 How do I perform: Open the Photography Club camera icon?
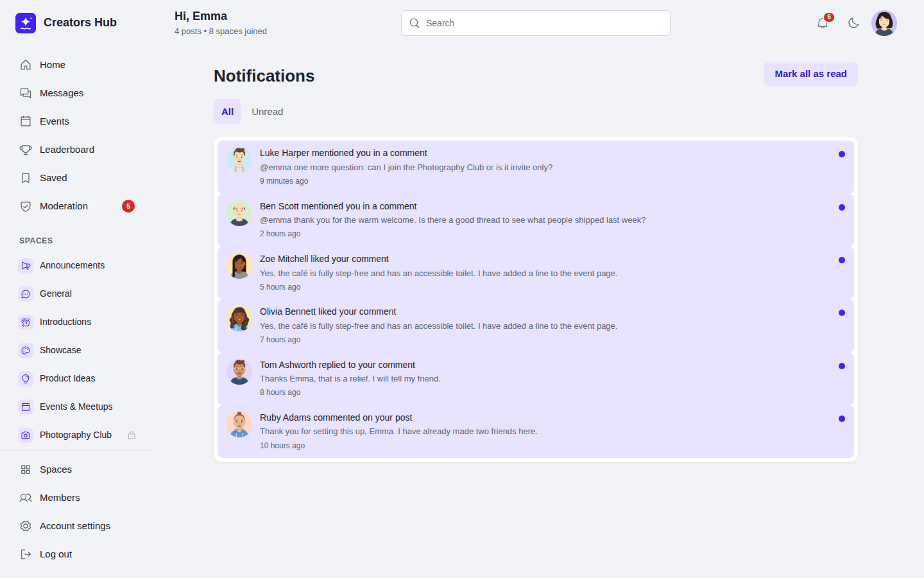tap(26, 435)
